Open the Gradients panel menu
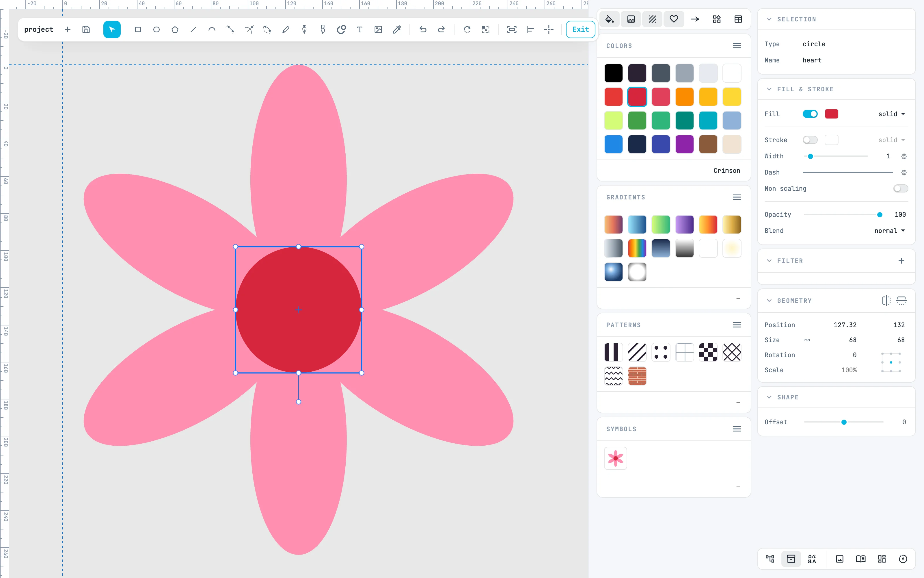This screenshot has width=924, height=578. (x=737, y=197)
